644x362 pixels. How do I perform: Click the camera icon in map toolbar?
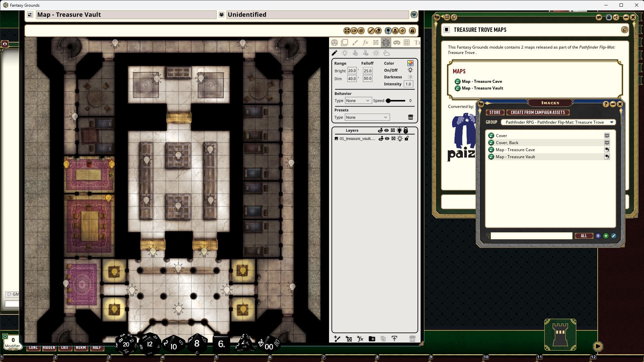pyautogui.click(x=354, y=31)
